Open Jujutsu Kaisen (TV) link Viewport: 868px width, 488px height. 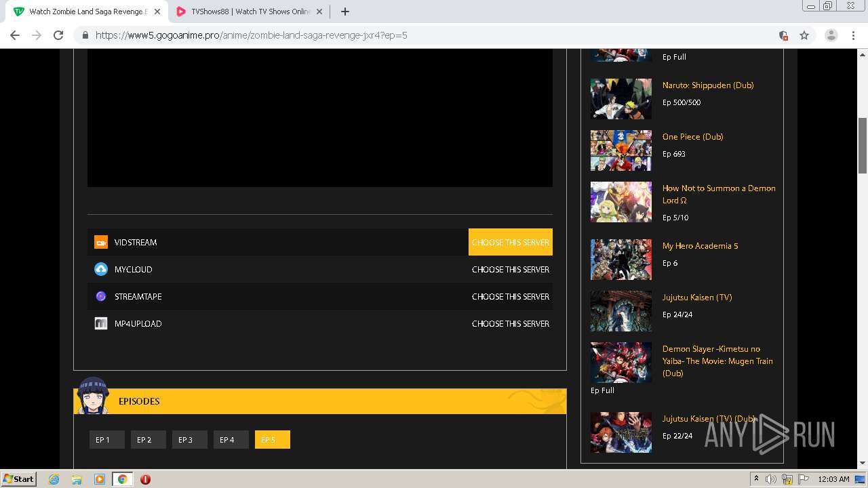[x=697, y=298]
